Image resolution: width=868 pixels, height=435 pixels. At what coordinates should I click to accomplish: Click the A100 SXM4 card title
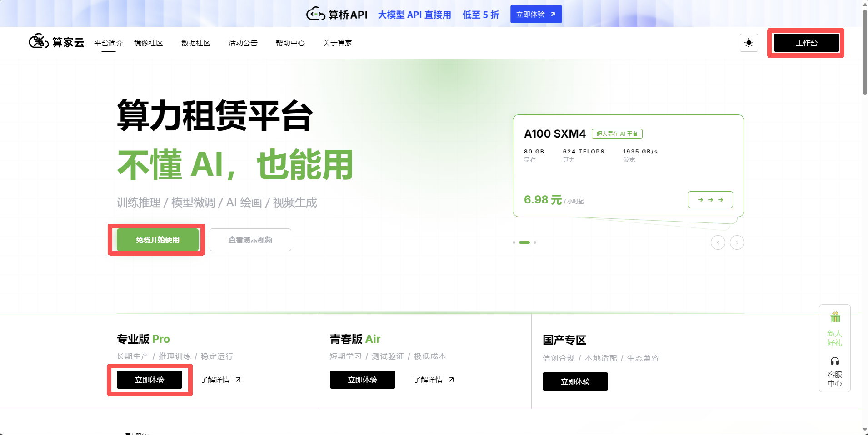(555, 133)
